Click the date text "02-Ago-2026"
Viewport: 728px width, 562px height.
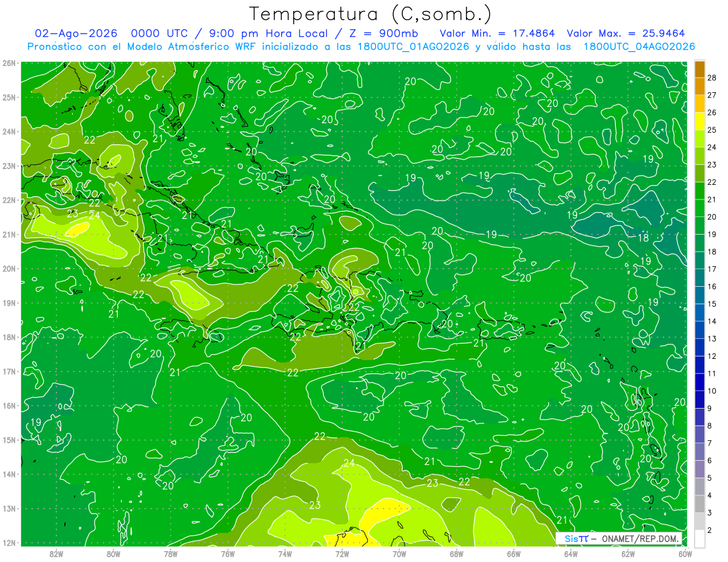(x=76, y=33)
